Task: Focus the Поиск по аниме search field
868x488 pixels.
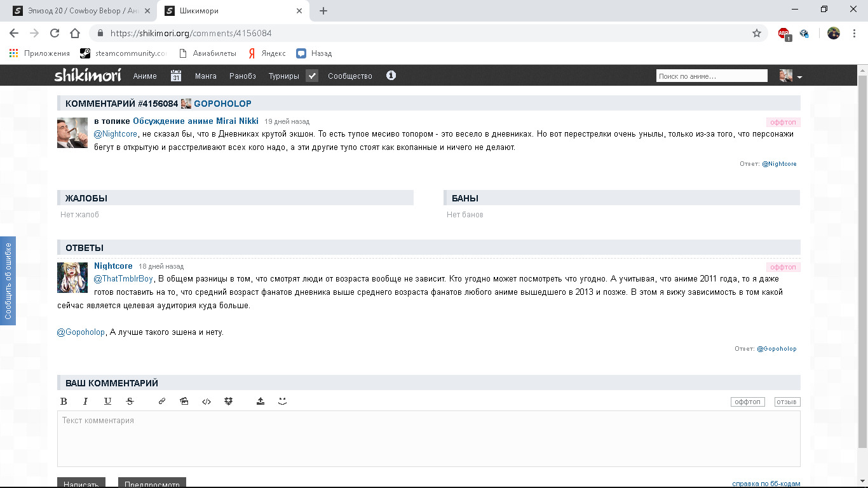Action: (711, 76)
